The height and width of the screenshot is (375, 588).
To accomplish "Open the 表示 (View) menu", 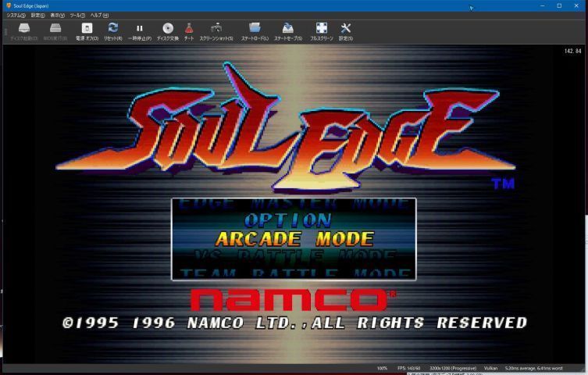I will tap(57, 16).
